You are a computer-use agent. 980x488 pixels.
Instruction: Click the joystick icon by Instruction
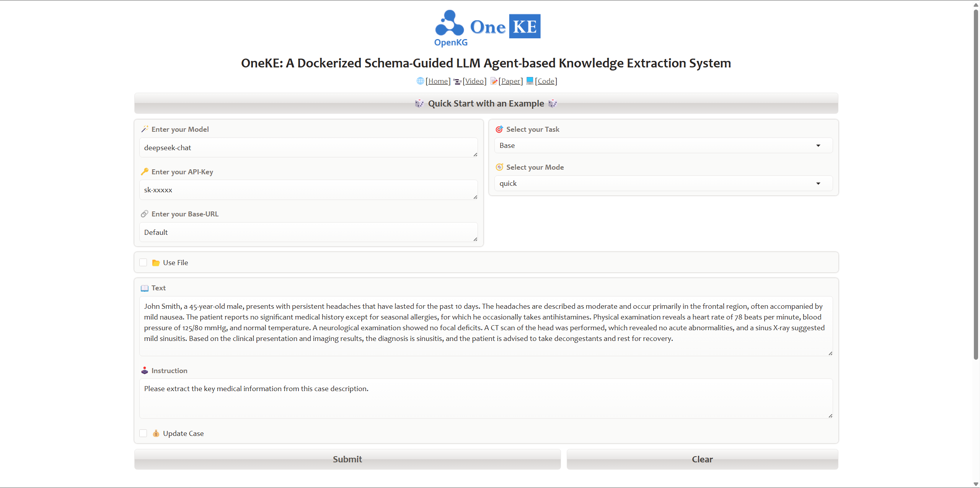[x=145, y=370]
